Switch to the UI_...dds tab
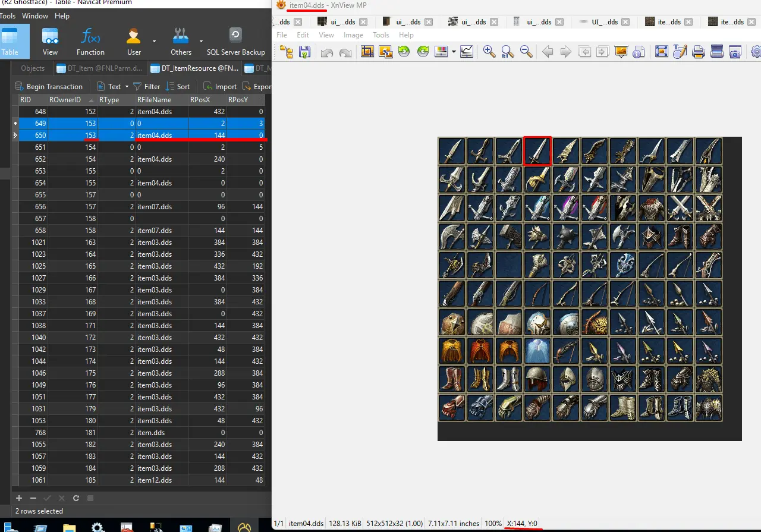This screenshot has height=532, width=761. 604,22
